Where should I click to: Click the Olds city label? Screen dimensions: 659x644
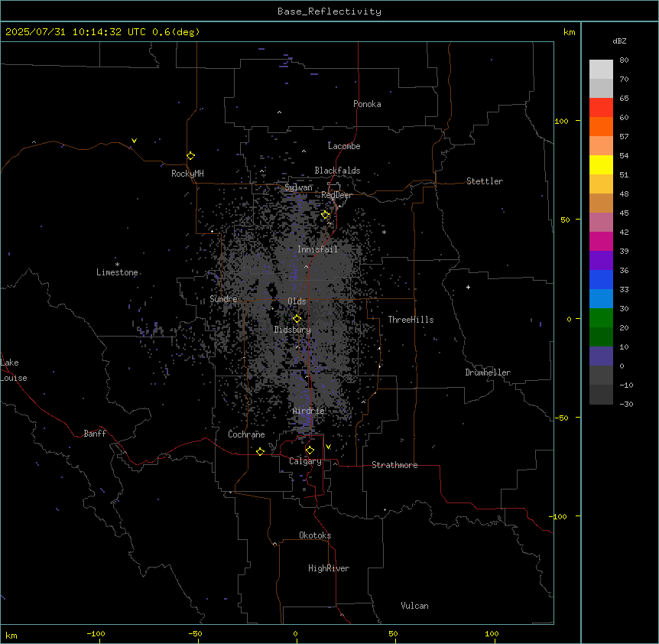pyautogui.click(x=297, y=301)
